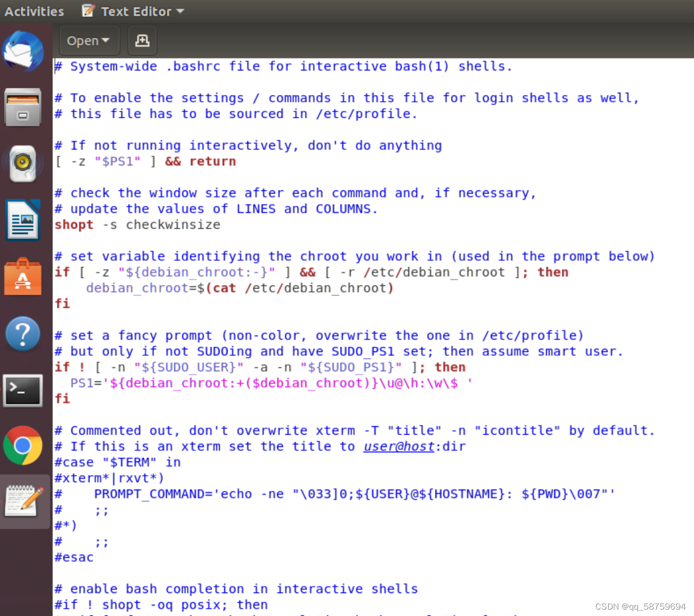This screenshot has height=616, width=694.
Task: Open the Help application icon
Action: [x=23, y=333]
